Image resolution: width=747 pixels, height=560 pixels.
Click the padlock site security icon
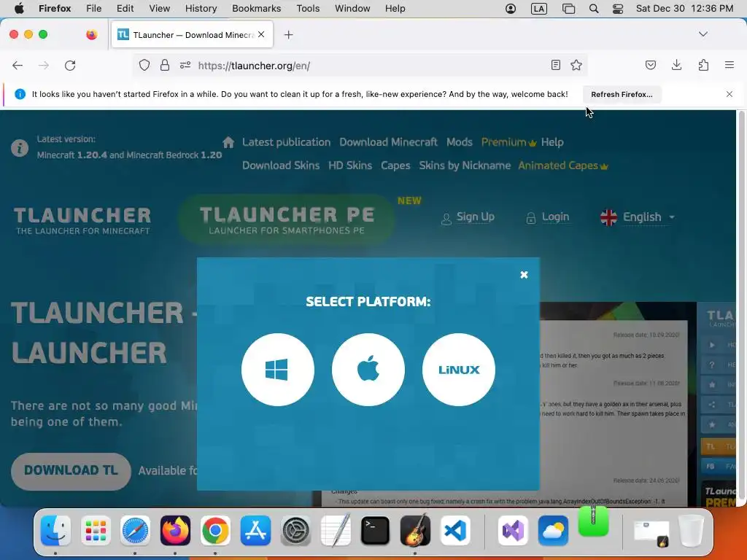[x=165, y=65]
